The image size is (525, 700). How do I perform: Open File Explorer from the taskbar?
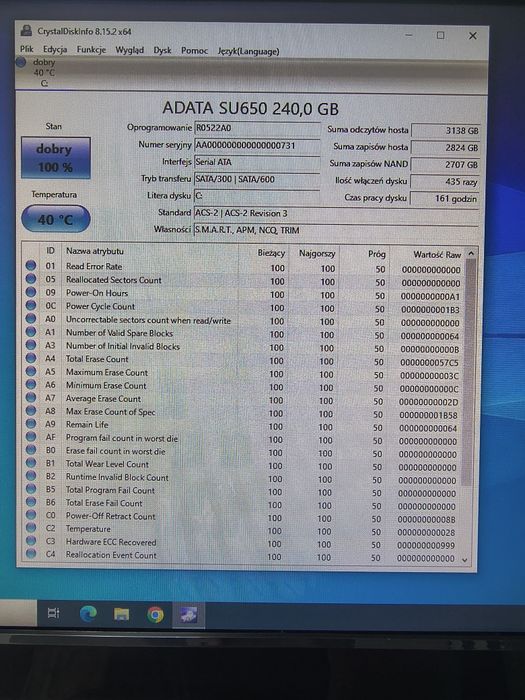click(x=121, y=615)
